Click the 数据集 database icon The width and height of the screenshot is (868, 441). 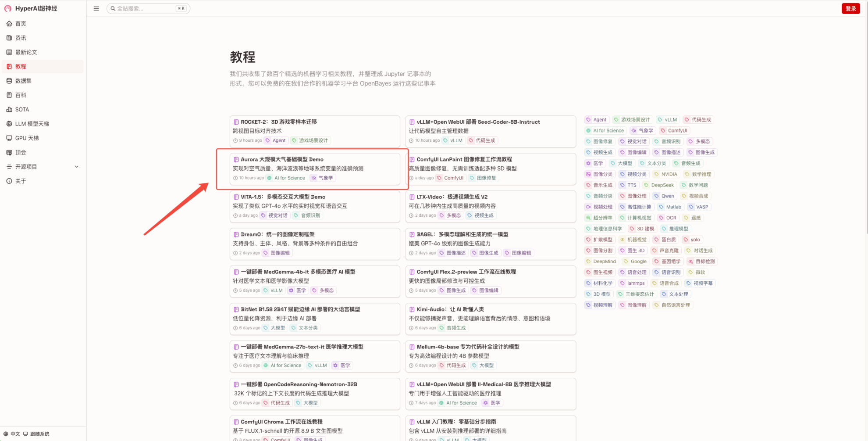pyautogui.click(x=9, y=81)
